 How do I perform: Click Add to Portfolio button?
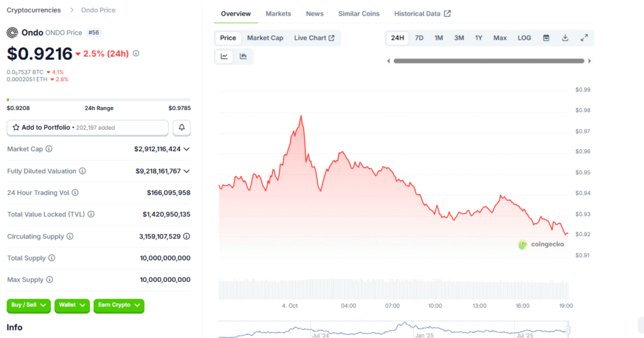click(87, 128)
